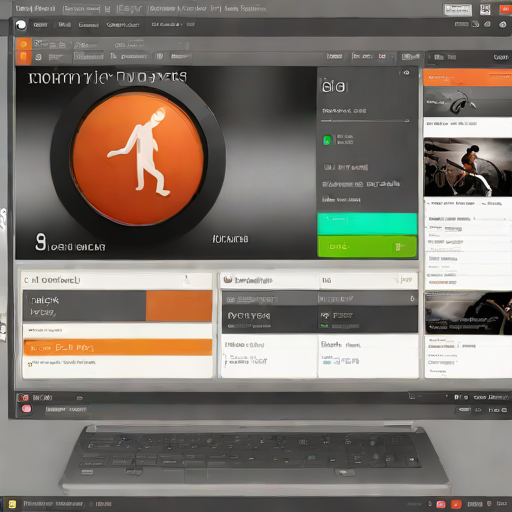The image size is (512, 512).
Task: Click the small green icon in the dark row of the lower middle panel
Action: click(x=325, y=315)
